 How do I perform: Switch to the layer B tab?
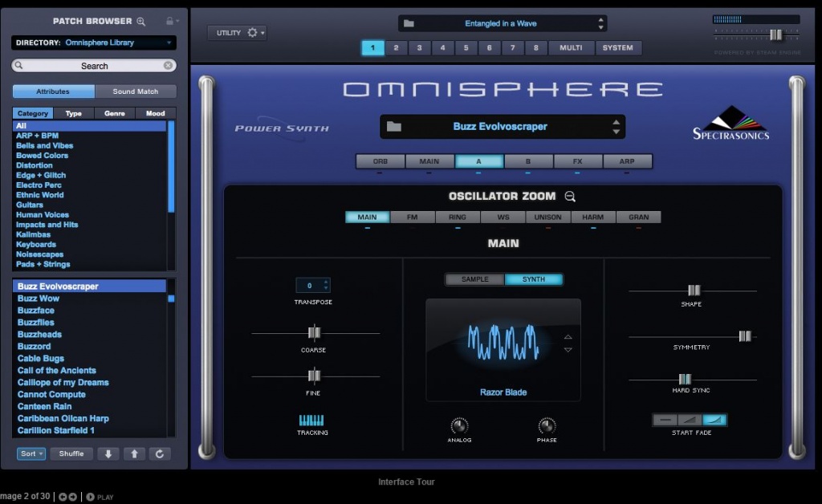pos(528,161)
